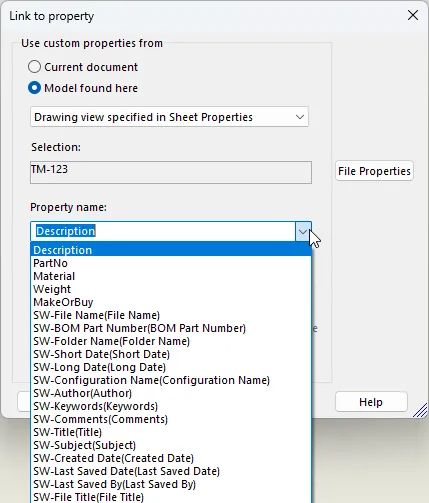The height and width of the screenshot is (503, 429).
Task: Open the Drawing view specified in Sheet Properties dropdown
Action: click(x=169, y=117)
